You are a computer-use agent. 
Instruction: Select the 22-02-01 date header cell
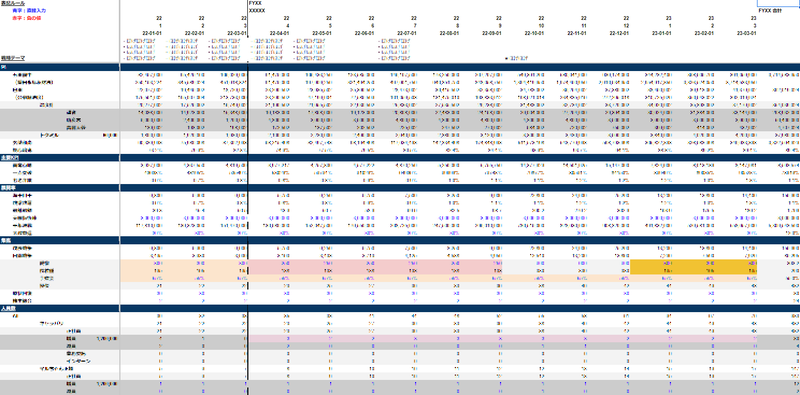point(194,33)
